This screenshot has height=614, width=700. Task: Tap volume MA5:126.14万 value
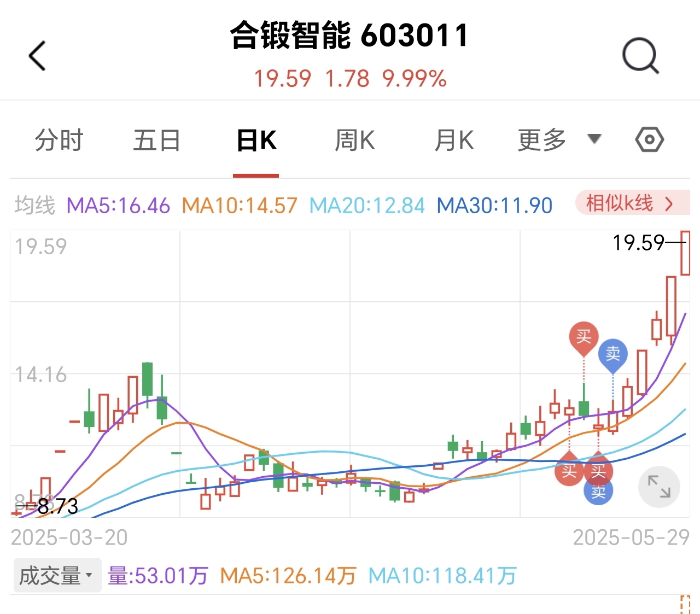288,576
